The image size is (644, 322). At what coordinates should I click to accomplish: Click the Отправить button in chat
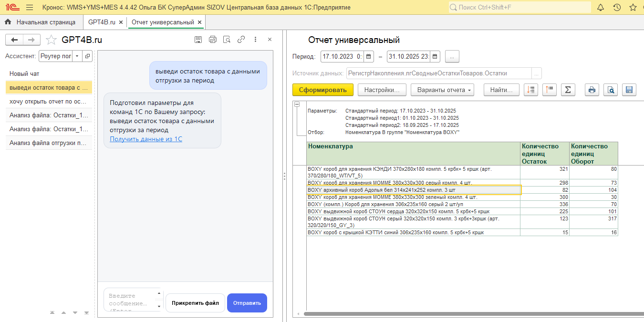click(x=247, y=303)
